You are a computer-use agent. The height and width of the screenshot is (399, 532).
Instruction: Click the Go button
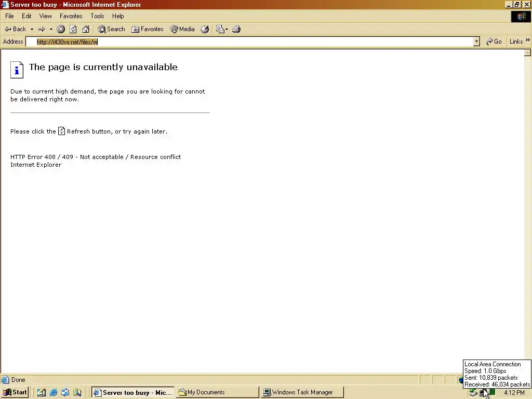click(x=494, y=42)
